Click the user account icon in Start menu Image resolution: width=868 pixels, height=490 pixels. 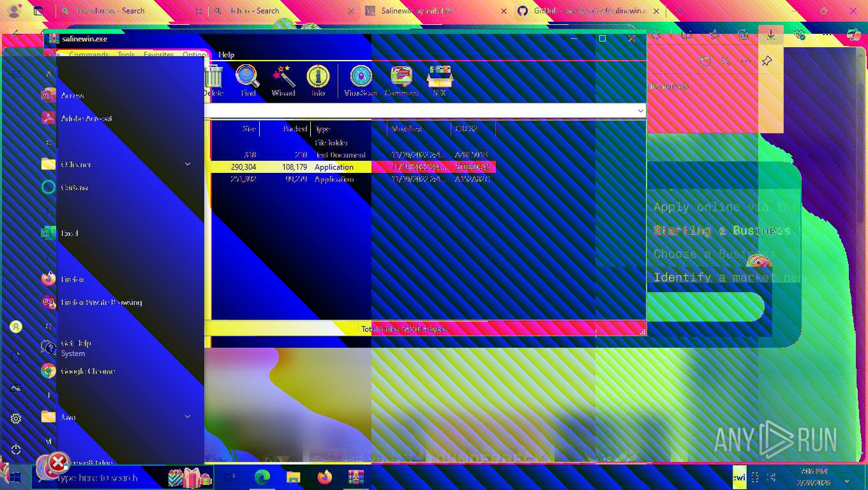tap(16, 327)
